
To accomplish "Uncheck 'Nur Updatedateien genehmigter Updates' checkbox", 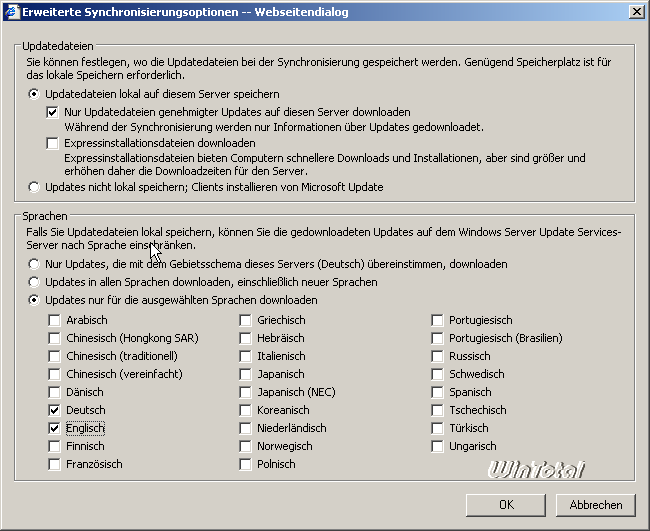I will point(52,112).
